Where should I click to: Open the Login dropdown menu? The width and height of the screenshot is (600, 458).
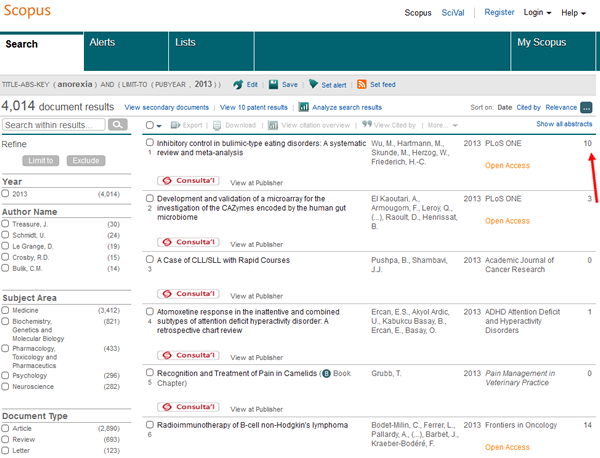538,13
